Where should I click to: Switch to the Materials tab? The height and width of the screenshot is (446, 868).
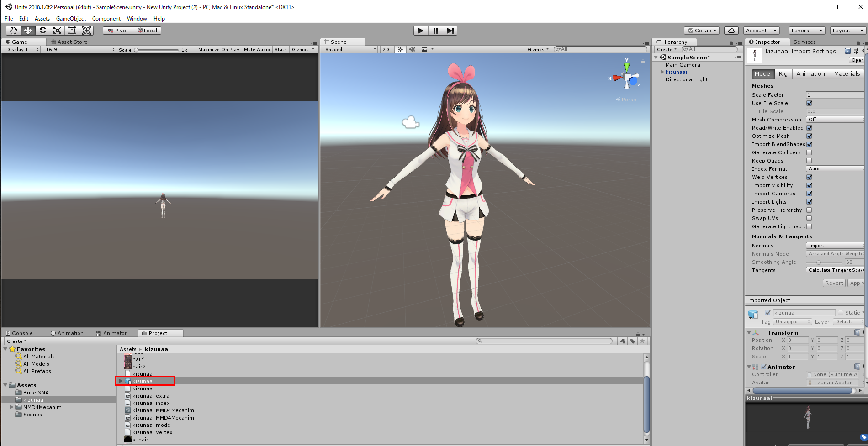[x=847, y=74]
